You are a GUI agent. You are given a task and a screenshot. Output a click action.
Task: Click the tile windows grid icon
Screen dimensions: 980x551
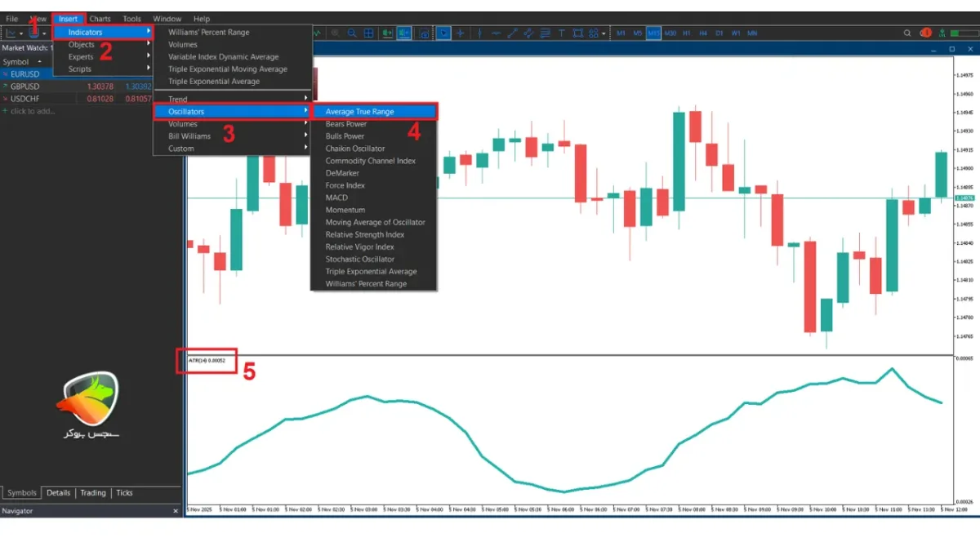coord(368,33)
